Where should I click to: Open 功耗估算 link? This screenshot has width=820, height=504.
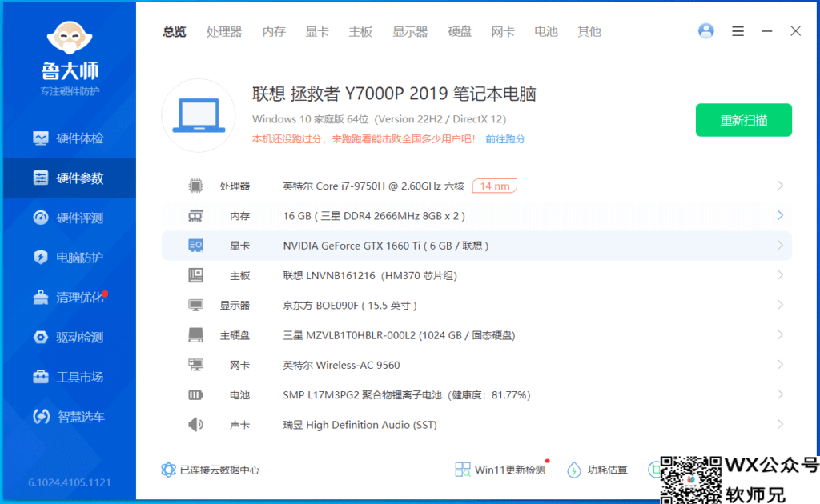pos(607,470)
